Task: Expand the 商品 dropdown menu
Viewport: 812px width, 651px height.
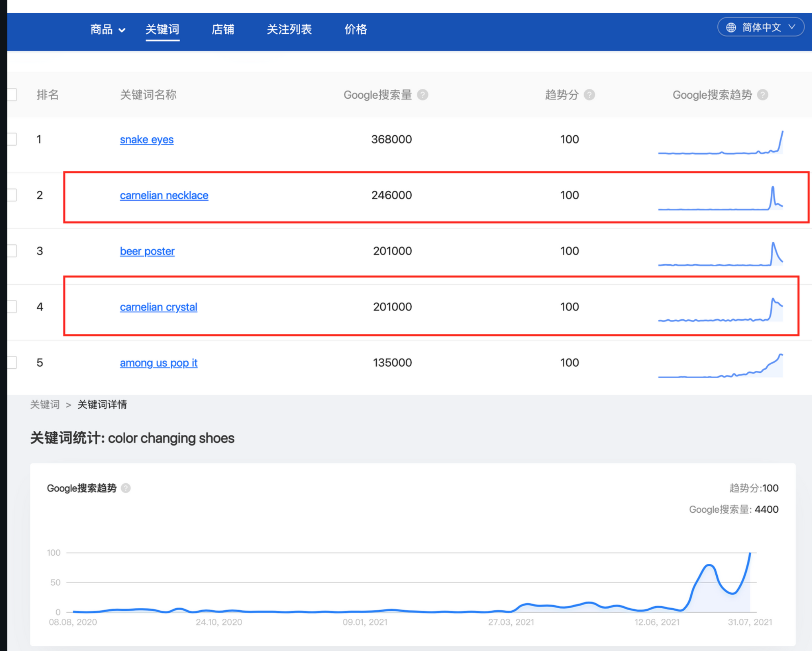Action: (x=108, y=29)
